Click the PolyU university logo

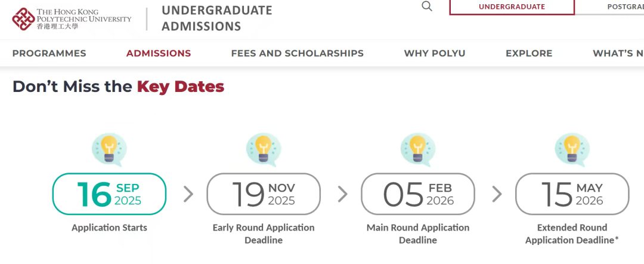coord(72,19)
